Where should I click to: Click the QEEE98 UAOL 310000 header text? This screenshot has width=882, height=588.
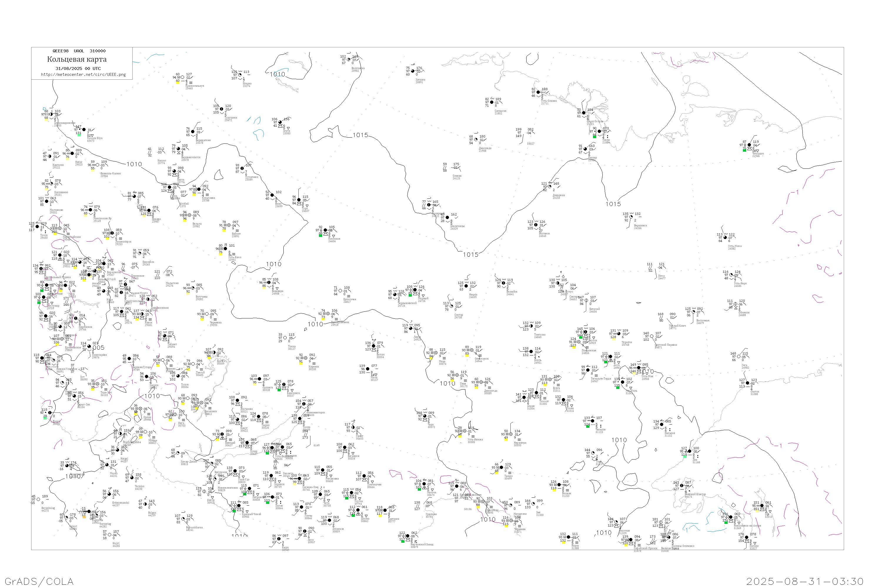[79, 51]
